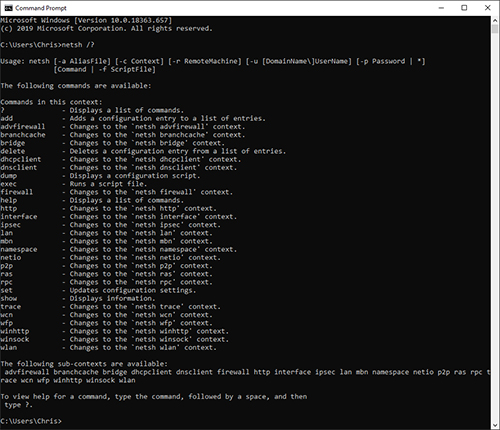Screen dimensions: 500x430
Task: Click the '[Command | -f ScriptFile]' line
Action: pos(104,69)
